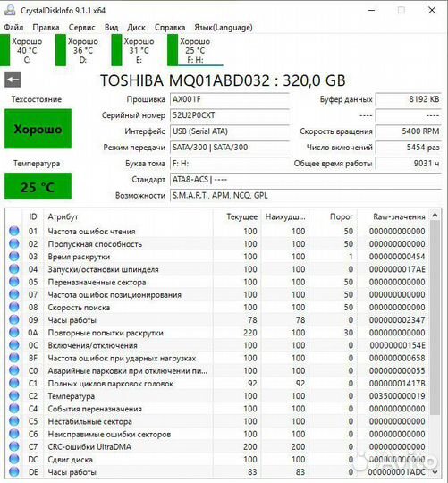Click the power-on count field 5454 раз
This screenshot has width=448, height=483.
point(409,148)
